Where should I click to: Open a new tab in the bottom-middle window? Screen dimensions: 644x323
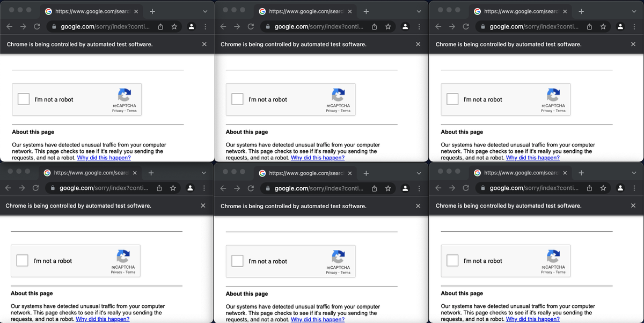(x=366, y=173)
